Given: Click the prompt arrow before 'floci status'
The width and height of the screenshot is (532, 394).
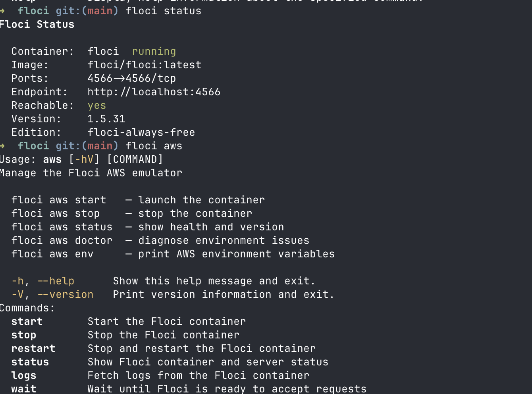Looking at the screenshot, I should (x=2, y=11).
